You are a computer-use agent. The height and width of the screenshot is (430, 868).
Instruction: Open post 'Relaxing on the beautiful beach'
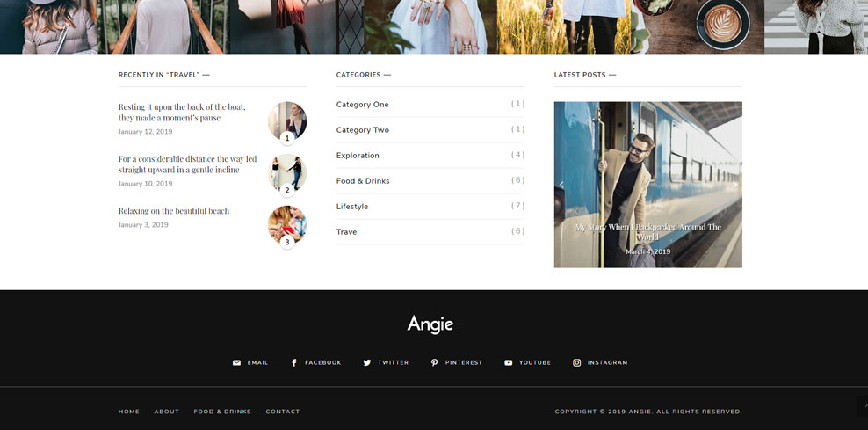tap(174, 211)
